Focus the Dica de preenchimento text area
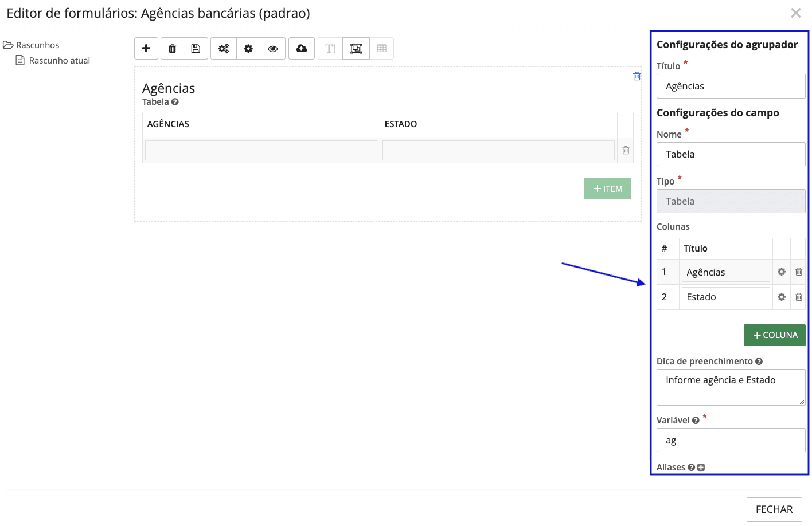This screenshot has width=812, height=526. tap(731, 387)
